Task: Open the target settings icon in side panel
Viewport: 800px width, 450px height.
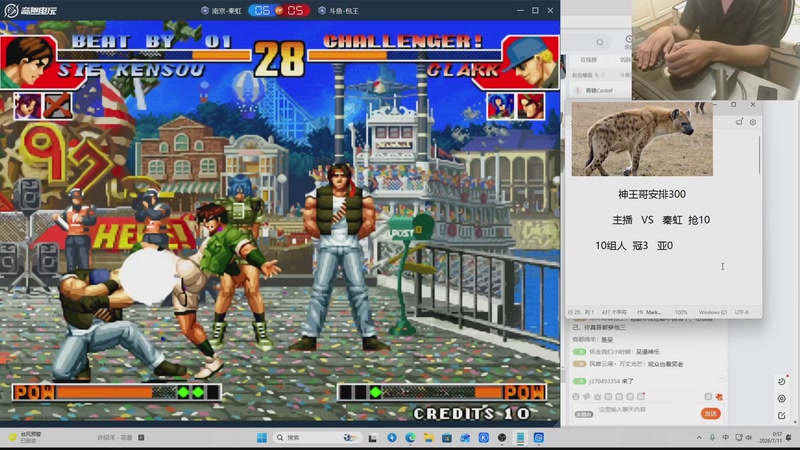Action: 782,398
